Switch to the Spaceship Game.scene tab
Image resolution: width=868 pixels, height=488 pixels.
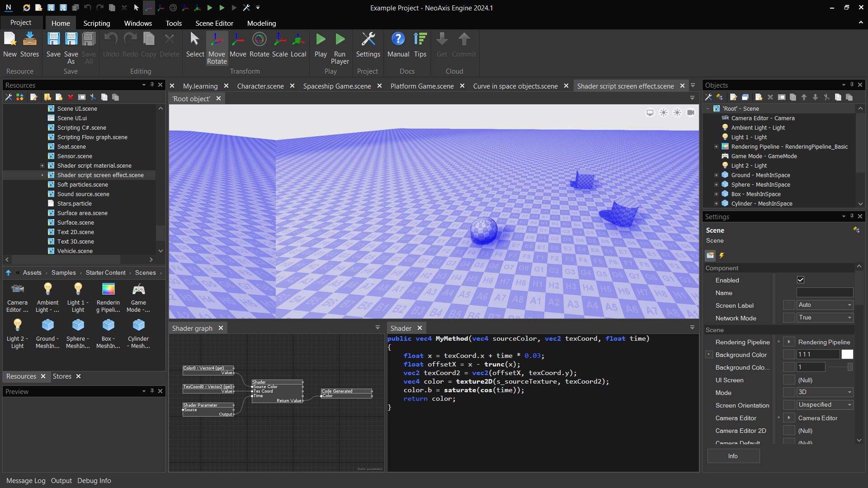point(337,86)
